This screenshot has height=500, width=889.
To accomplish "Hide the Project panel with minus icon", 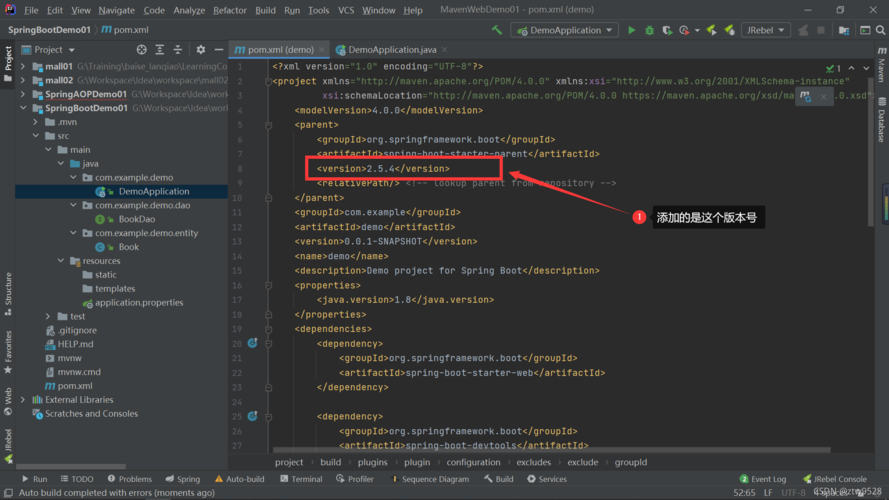I will point(219,50).
